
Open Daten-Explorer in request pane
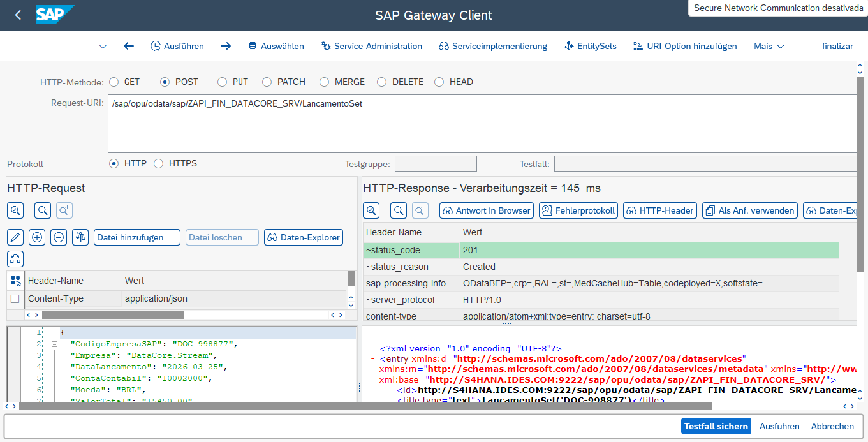click(304, 237)
